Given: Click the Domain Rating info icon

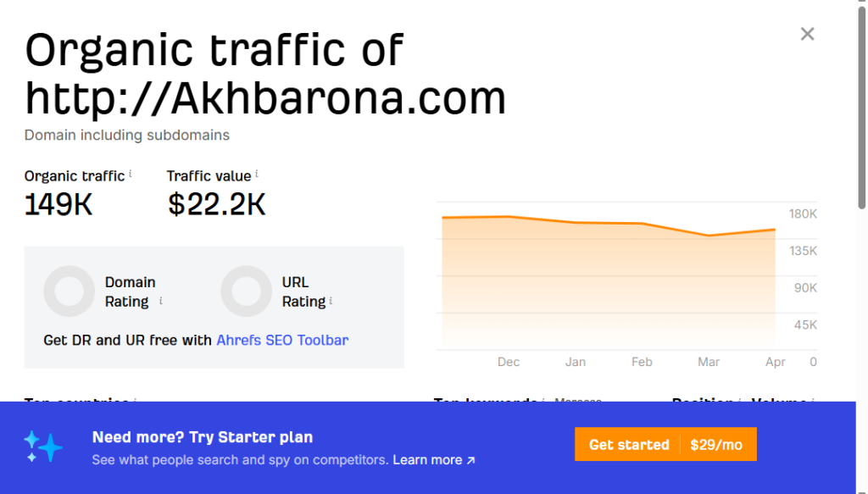Looking at the screenshot, I should (161, 301).
